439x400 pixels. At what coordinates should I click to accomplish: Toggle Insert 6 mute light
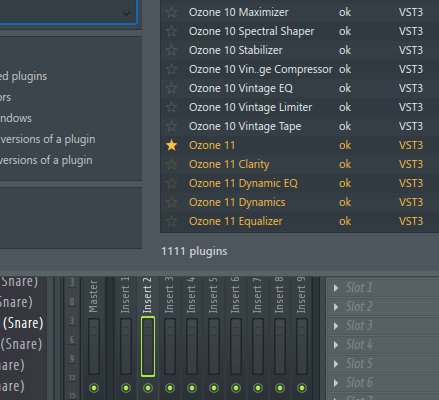tap(236, 388)
